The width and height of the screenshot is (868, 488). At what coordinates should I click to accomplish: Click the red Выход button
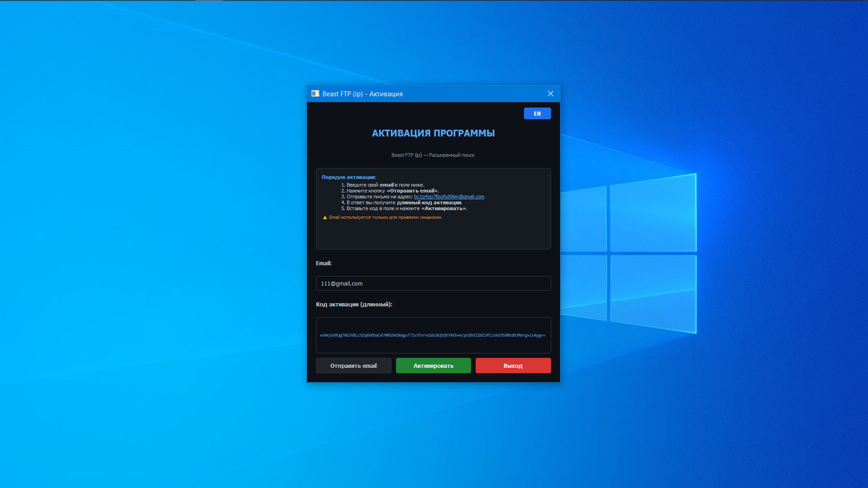click(x=513, y=366)
